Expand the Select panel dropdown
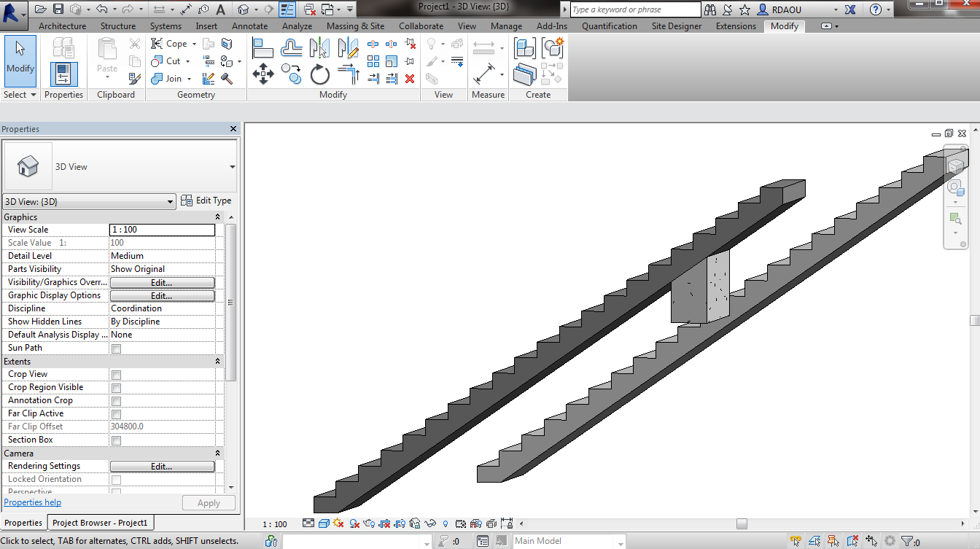This screenshot has width=980, height=549. 32,95
